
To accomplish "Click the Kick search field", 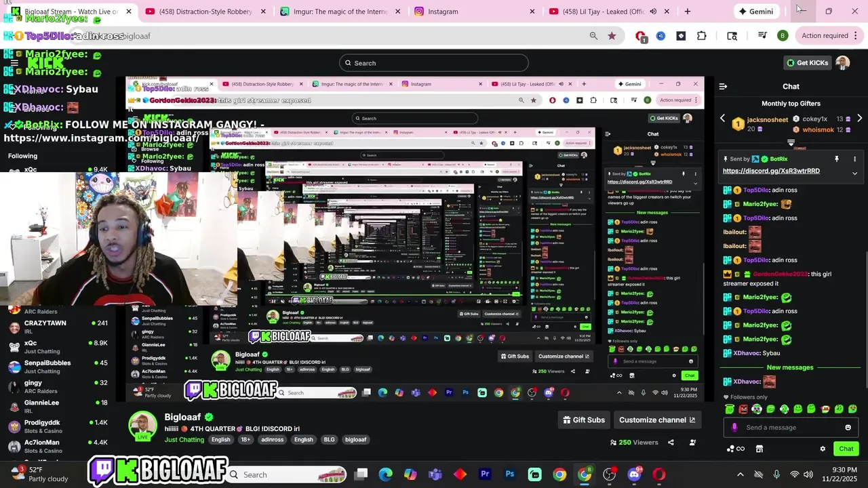I will pyautogui.click(x=434, y=63).
